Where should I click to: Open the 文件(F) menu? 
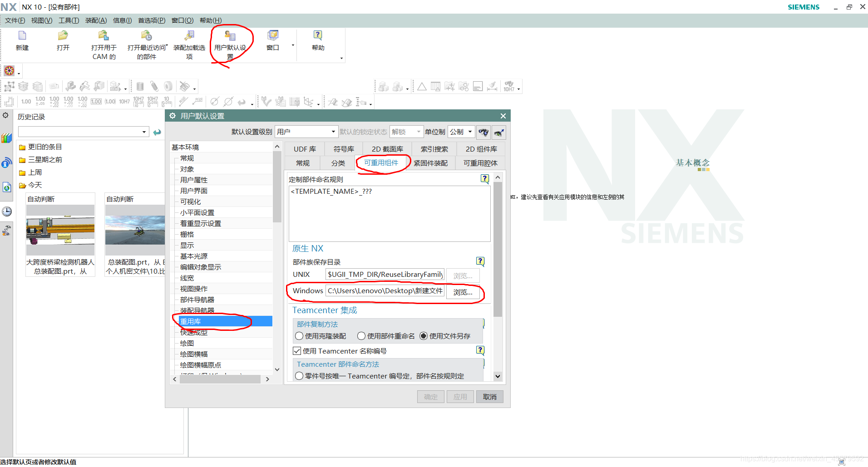(15, 20)
